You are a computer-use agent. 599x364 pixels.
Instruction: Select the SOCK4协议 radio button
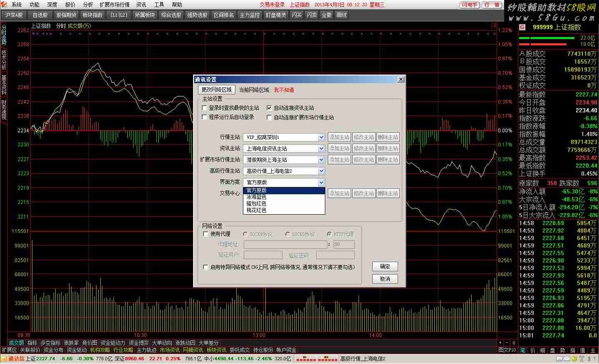(245, 234)
